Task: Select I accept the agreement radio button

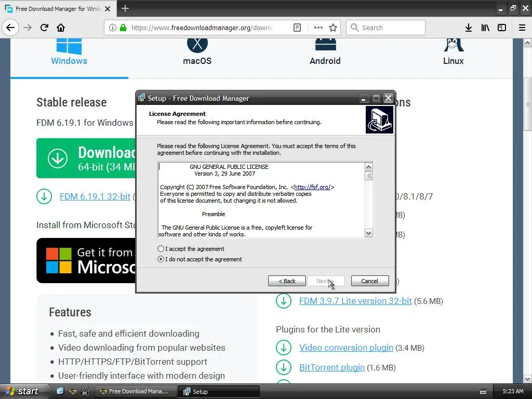Action: tap(161, 249)
